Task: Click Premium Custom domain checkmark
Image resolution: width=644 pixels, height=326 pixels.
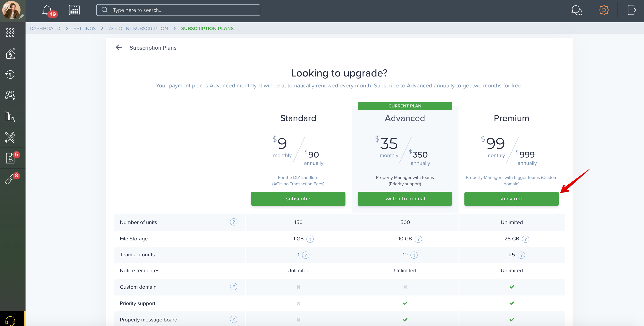Action: point(512,287)
